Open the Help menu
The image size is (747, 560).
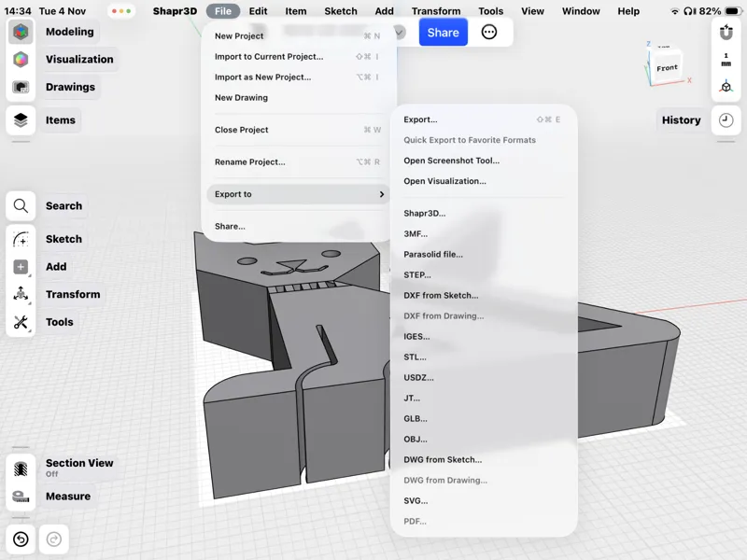(x=628, y=11)
